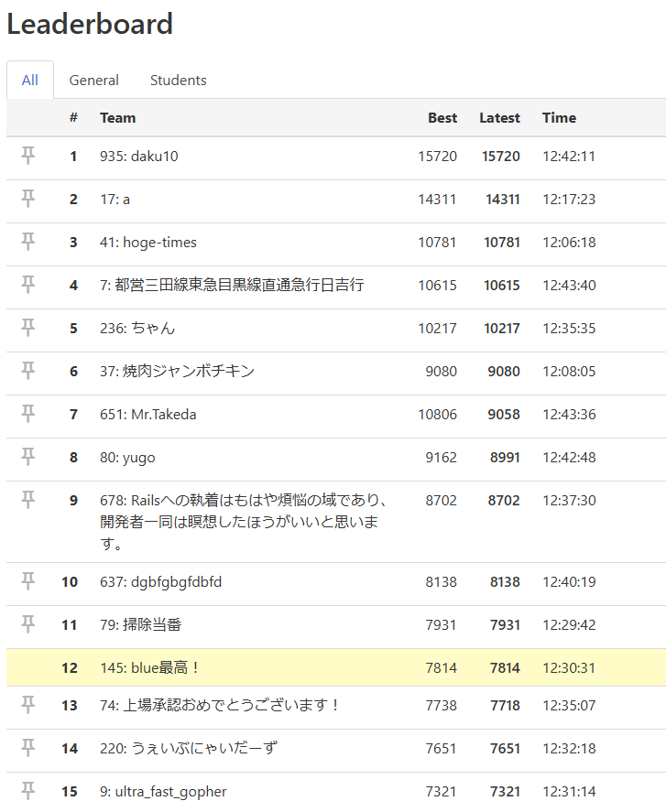Pin the ultra_fast_gopher team row
This screenshot has width=666, height=812.
[x=28, y=791]
